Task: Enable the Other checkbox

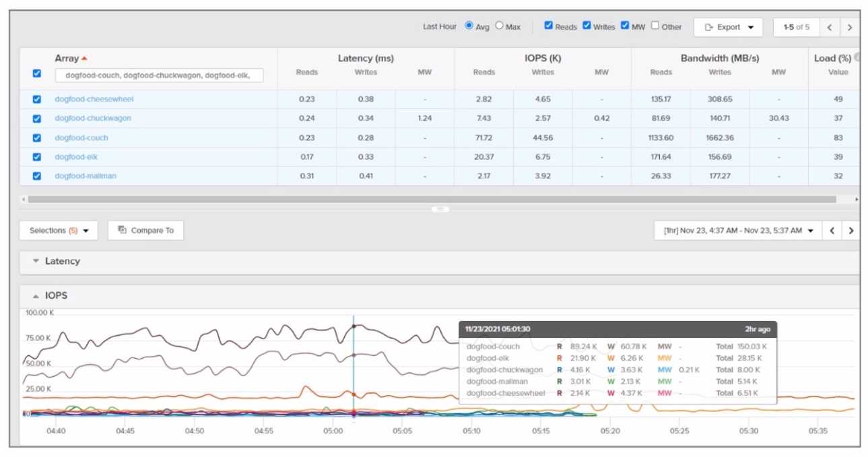Action: tap(655, 26)
